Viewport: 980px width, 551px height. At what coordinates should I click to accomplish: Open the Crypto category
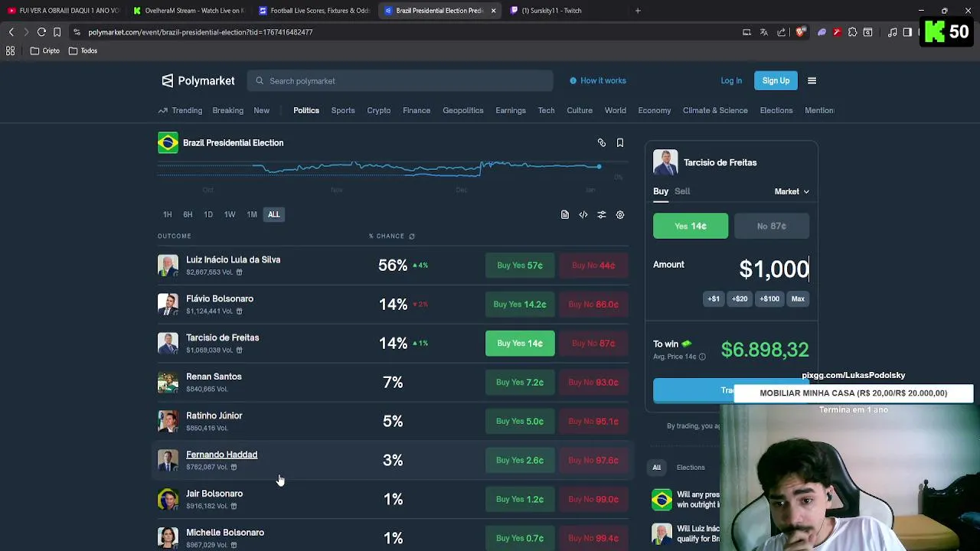[378, 110]
